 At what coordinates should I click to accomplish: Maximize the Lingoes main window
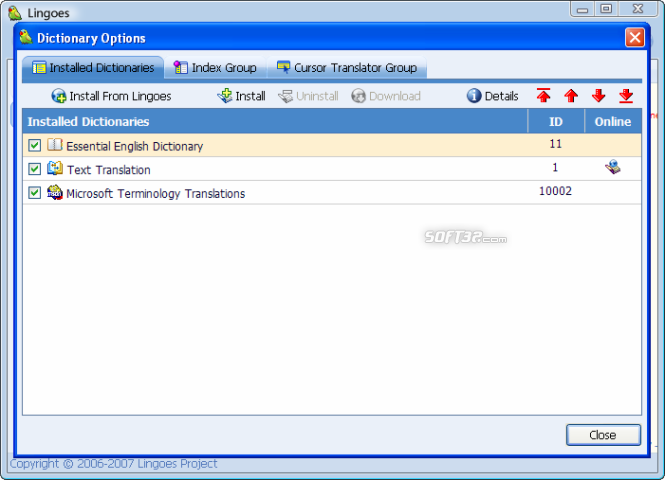(606, 9)
